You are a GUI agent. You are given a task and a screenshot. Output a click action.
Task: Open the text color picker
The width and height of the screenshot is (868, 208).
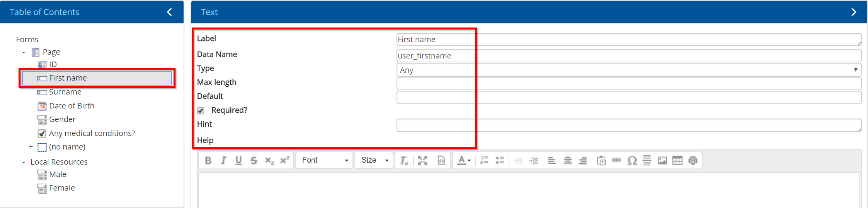click(464, 160)
